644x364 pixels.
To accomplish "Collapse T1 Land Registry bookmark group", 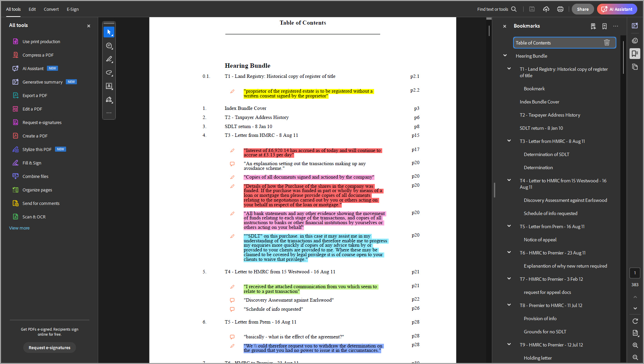I will point(509,69).
